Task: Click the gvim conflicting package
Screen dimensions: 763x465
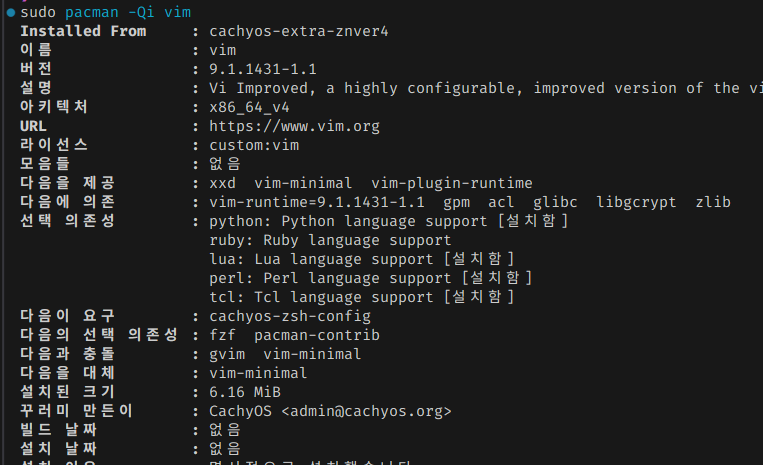Action: pos(227,354)
